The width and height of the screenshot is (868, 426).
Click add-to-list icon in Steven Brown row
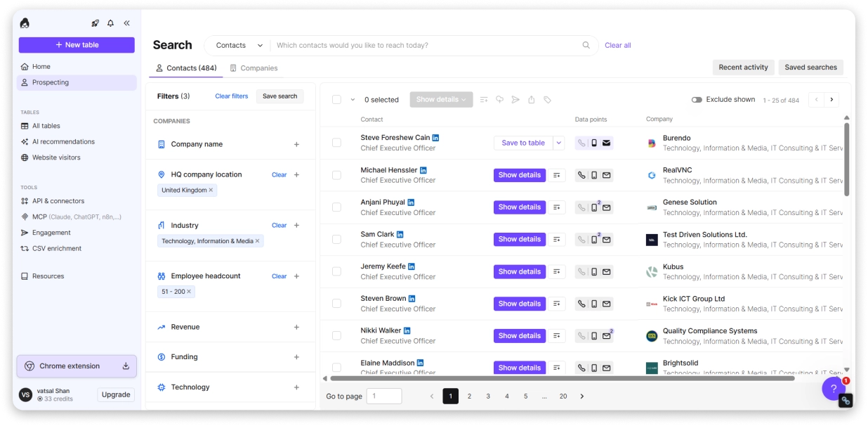pyautogui.click(x=557, y=304)
